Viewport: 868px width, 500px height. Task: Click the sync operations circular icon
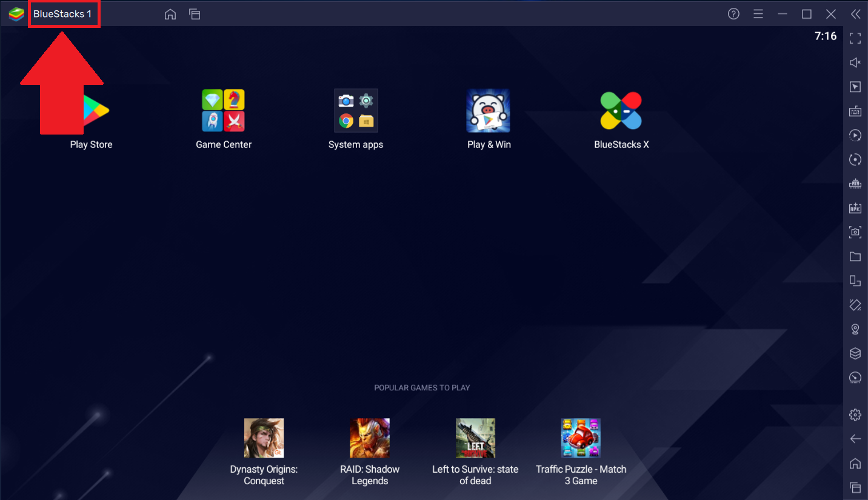[855, 159]
